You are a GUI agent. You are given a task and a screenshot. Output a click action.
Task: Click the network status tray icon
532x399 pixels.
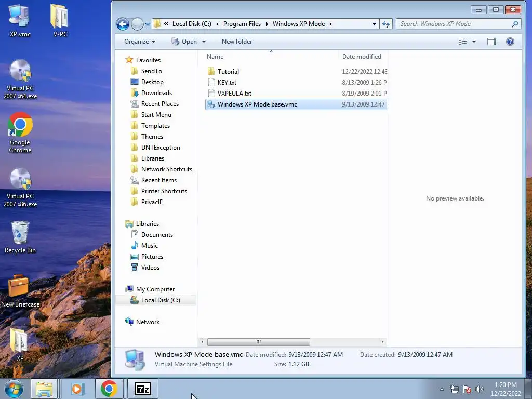(454, 390)
